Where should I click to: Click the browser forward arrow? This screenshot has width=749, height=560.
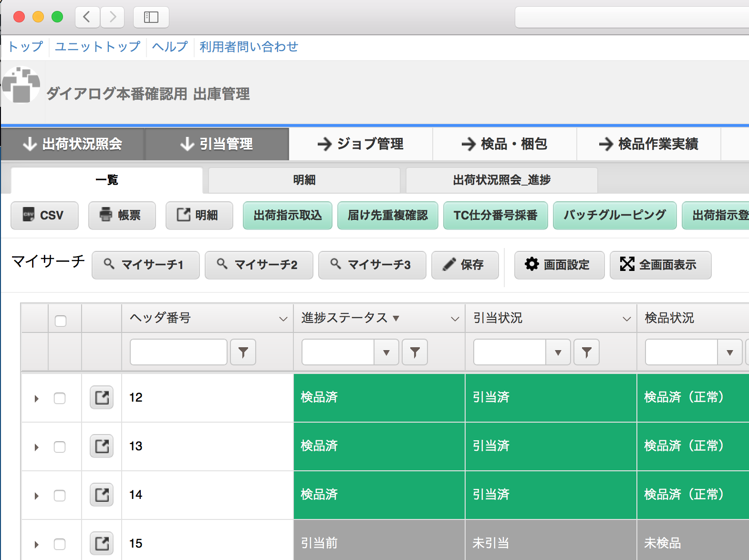pos(113,17)
